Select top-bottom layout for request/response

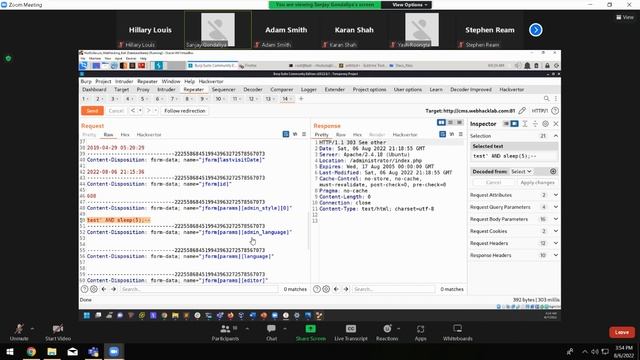point(451,122)
